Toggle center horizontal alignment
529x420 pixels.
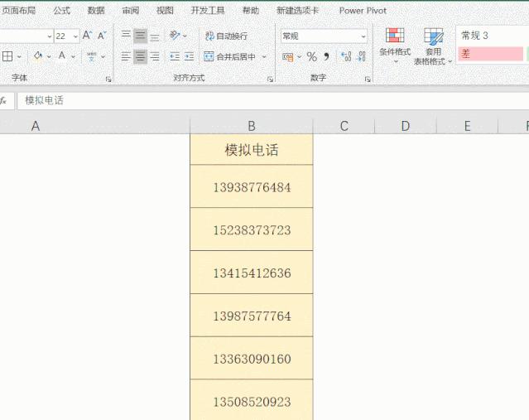coord(141,56)
